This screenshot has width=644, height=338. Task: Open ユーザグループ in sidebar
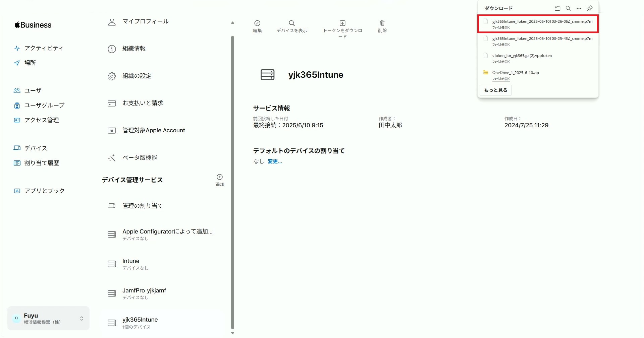pyautogui.click(x=39, y=106)
